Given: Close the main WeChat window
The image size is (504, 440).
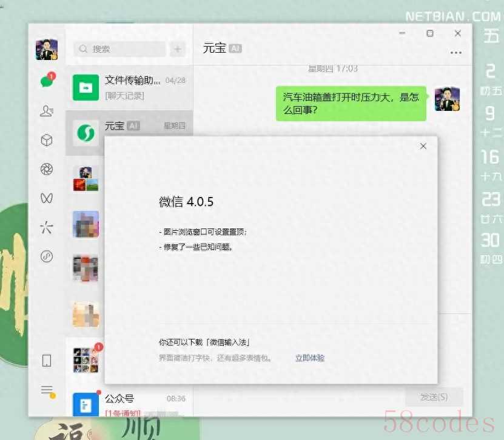Looking at the screenshot, I should coord(458,33).
